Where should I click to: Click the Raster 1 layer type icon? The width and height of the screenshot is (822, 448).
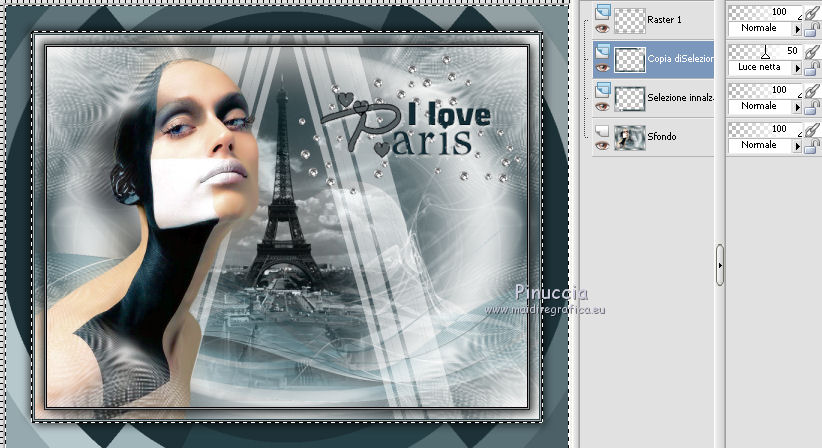[x=603, y=12]
